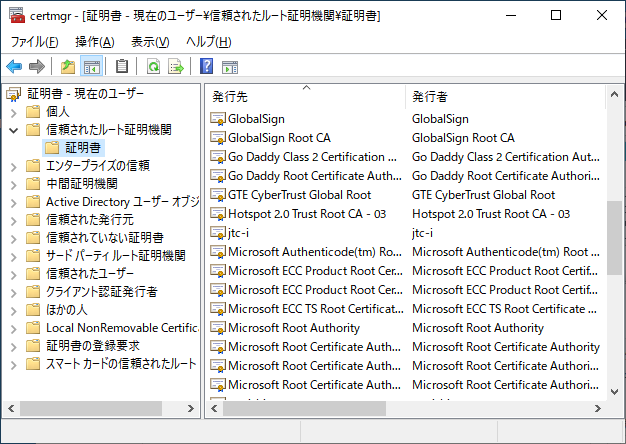626x444 pixels.
Task: Refresh the certificate list
Action: pos(153,66)
